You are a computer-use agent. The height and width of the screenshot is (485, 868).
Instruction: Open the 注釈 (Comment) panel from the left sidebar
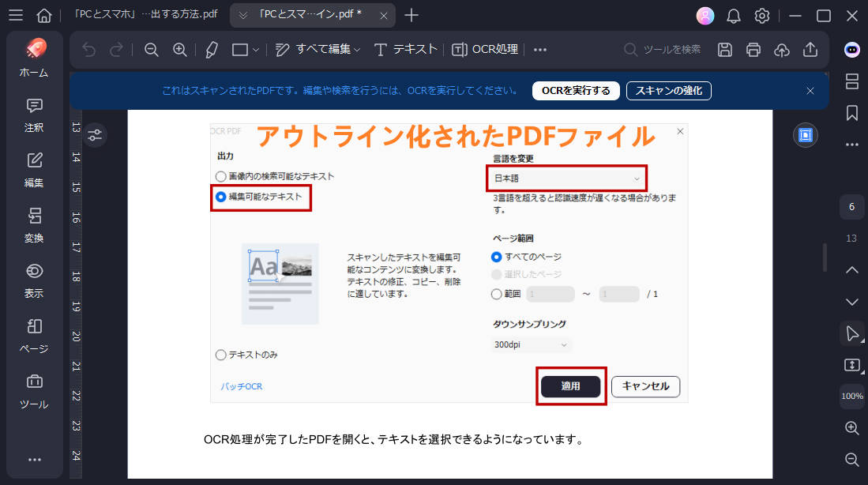coord(33,115)
